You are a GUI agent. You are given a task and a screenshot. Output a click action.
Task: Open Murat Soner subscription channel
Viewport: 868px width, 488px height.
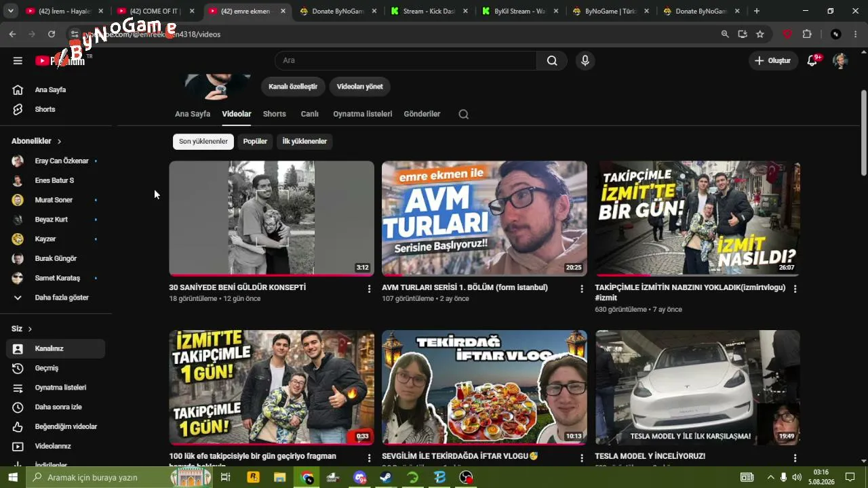(x=56, y=200)
